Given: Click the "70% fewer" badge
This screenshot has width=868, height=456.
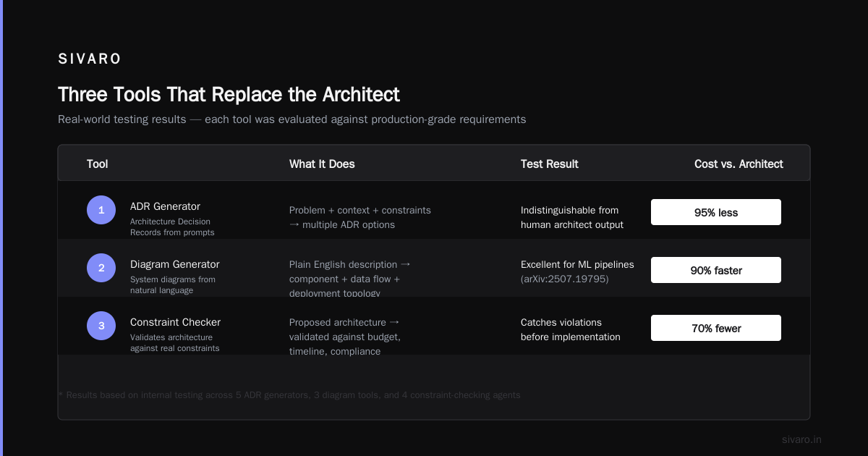Looking at the screenshot, I should tap(716, 328).
